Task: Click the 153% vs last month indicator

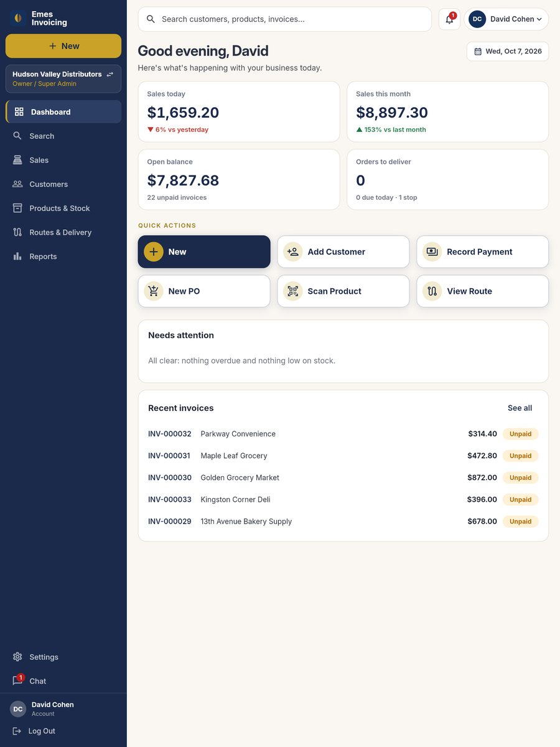Action: pyautogui.click(x=391, y=129)
